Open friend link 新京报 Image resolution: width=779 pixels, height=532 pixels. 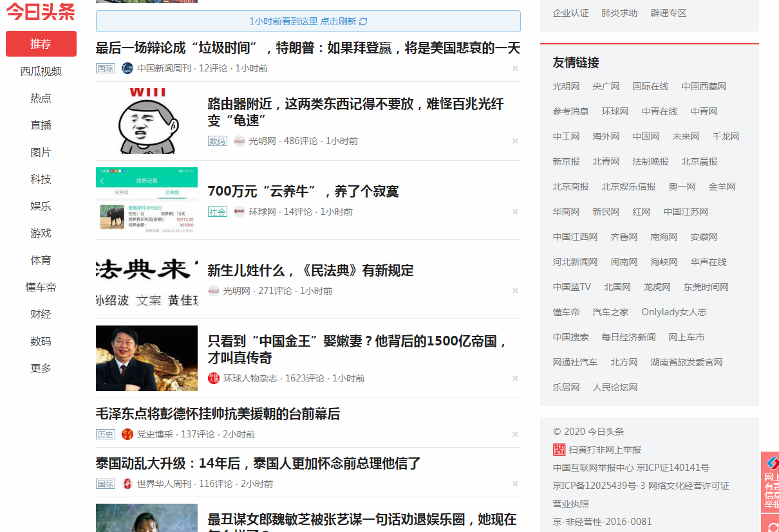[567, 161]
